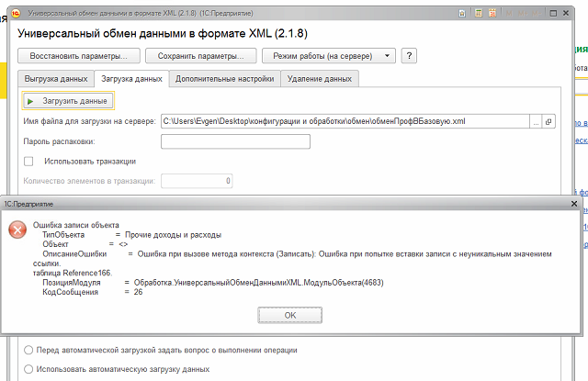The image size is (588, 381).
Task: Close the 1С:Предприятие error dialog
Action: tap(574, 201)
